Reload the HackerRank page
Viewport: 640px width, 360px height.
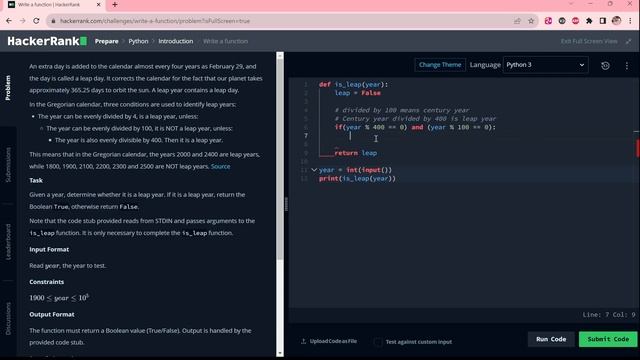[36, 21]
